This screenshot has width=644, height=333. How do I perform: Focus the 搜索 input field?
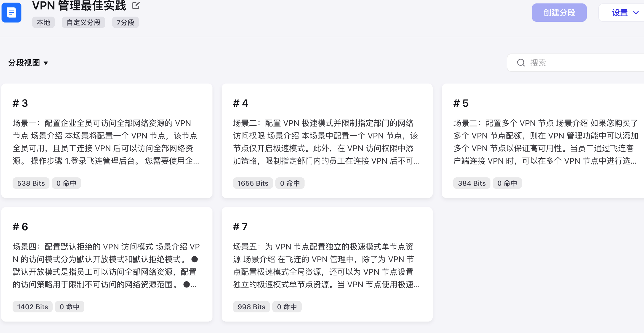pyautogui.click(x=575, y=63)
